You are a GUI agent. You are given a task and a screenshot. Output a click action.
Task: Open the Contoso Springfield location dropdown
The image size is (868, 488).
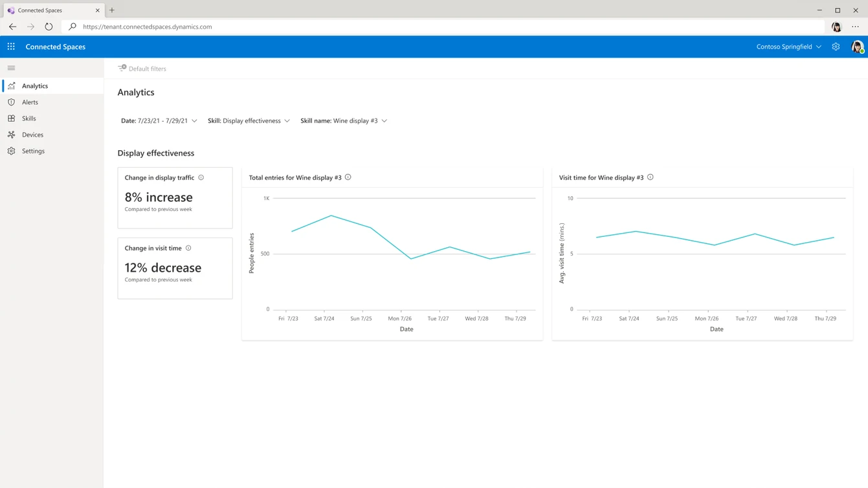788,47
